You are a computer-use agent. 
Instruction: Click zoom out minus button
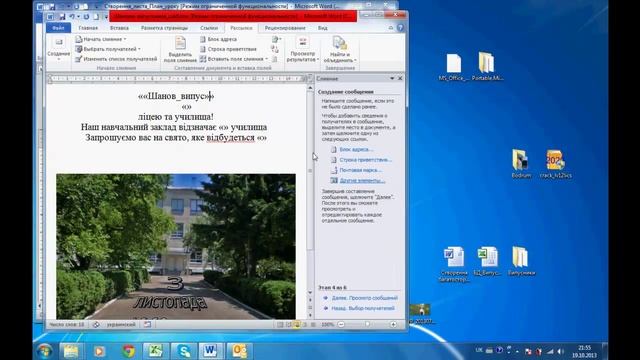pos(341,324)
